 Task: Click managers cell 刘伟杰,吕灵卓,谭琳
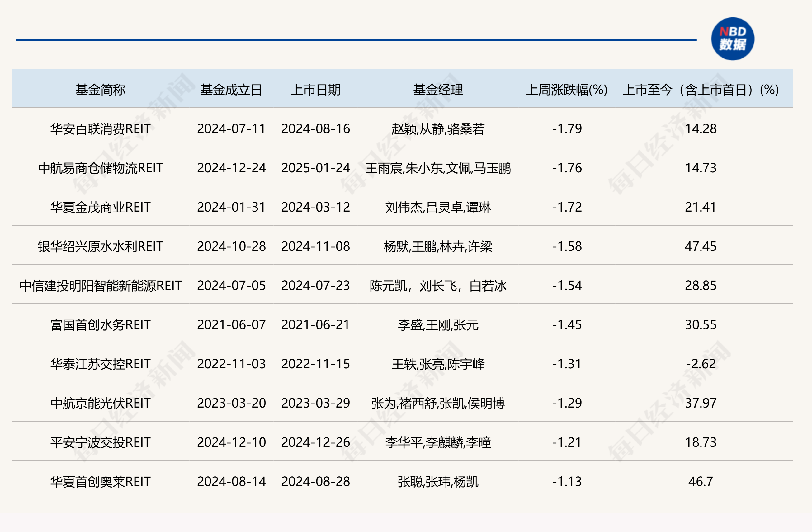tap(438, 208)
